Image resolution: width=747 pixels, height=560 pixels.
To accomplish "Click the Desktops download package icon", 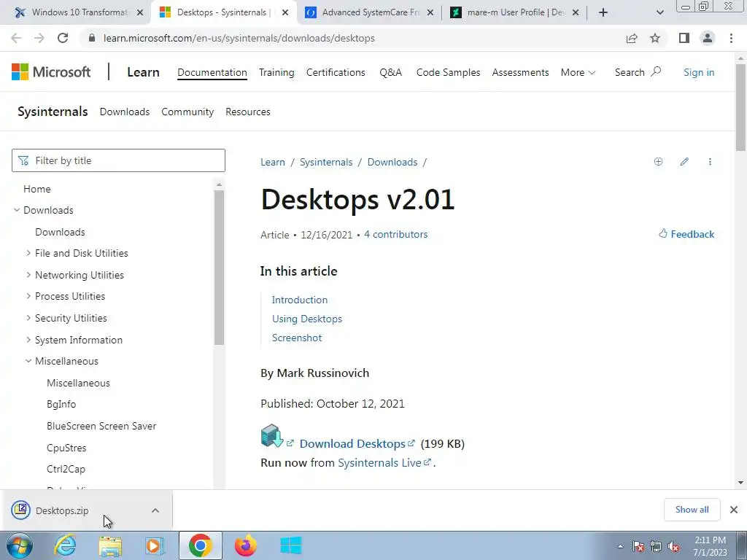I will (272, 436).
